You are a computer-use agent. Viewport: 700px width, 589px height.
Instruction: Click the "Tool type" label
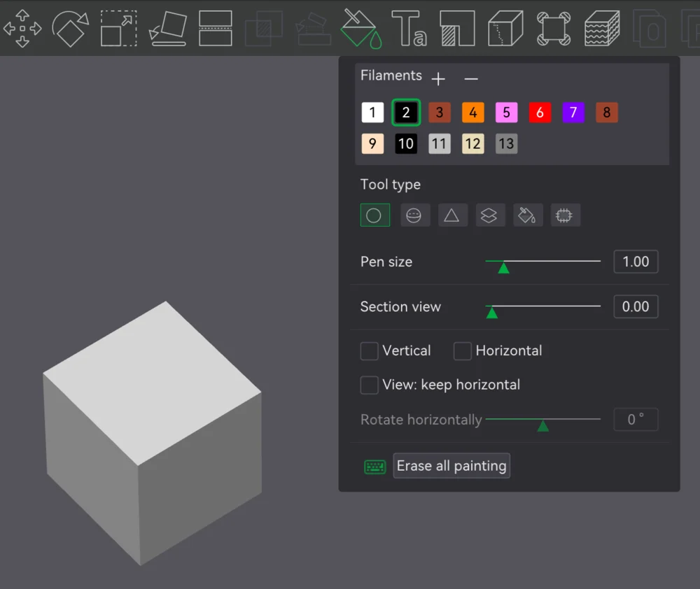(390, 185)
